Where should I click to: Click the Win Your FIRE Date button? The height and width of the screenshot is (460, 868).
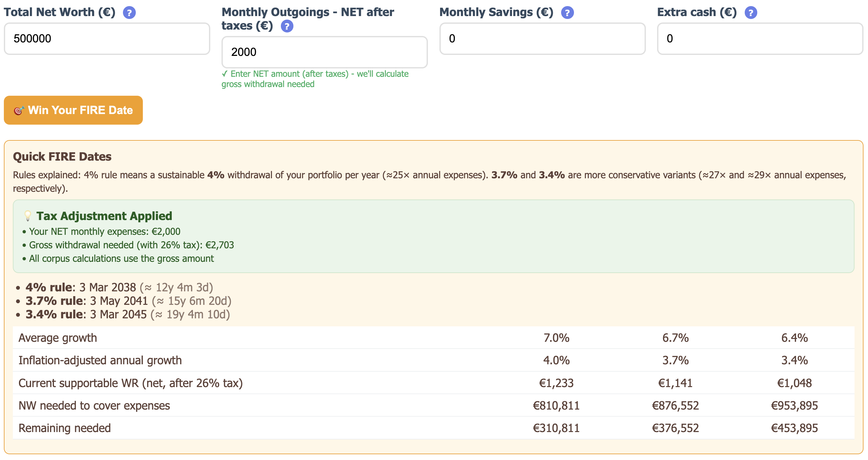(x=73, y=110)
